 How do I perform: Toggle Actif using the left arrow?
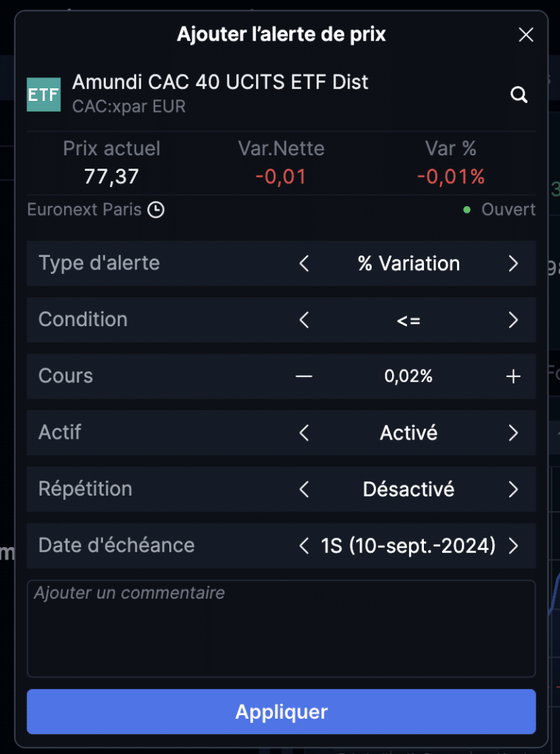pyautogui.click(x=304, y=433)
